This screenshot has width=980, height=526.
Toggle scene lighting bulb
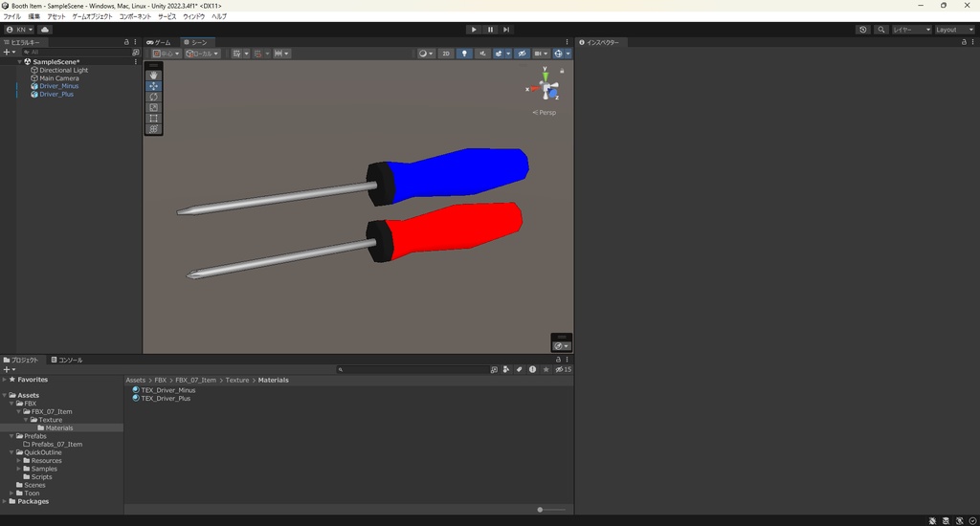click(464, 54)
